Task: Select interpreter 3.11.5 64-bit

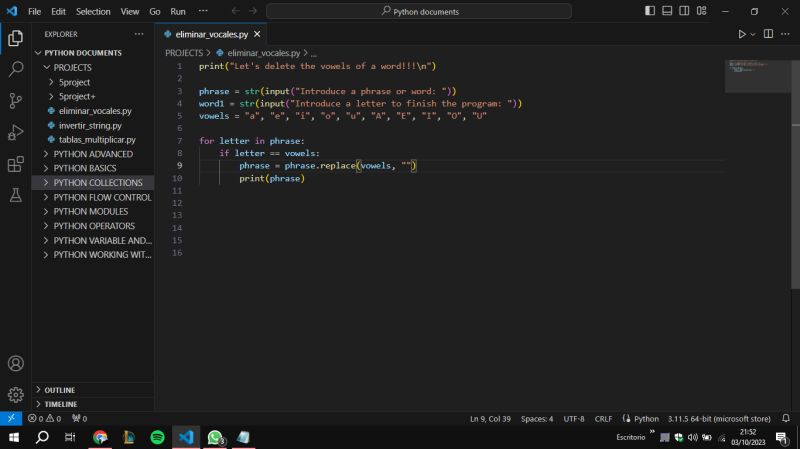Action: [x=719, y=419]
